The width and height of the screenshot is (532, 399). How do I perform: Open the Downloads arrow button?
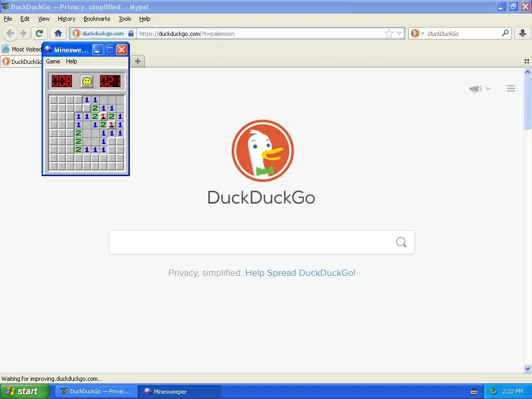point(523,33)
